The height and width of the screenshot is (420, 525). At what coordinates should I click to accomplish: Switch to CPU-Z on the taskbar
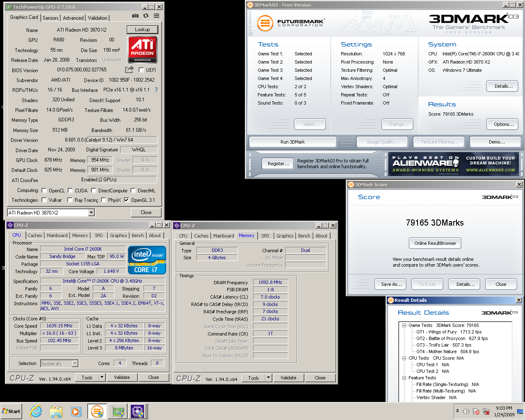(138, 411)
